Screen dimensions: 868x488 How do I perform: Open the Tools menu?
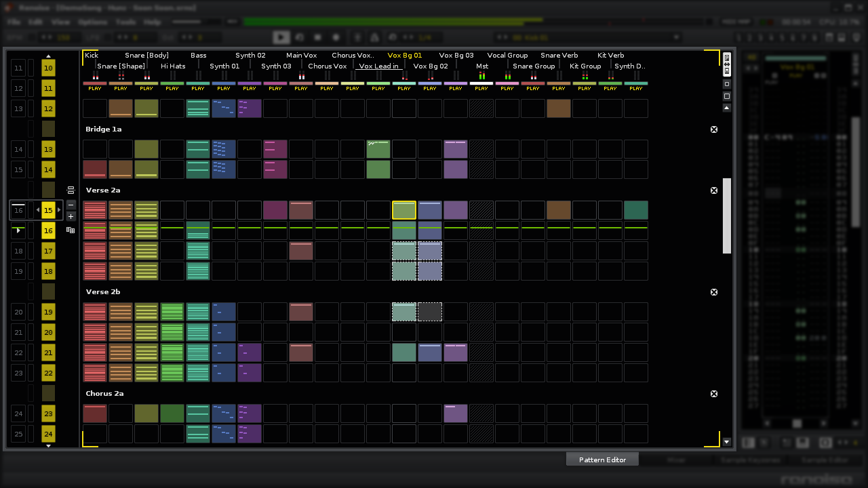[x=125, y=22]
